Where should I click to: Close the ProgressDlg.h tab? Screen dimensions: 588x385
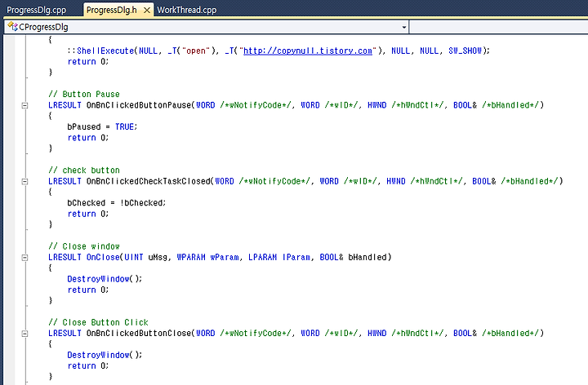point(147,11)
